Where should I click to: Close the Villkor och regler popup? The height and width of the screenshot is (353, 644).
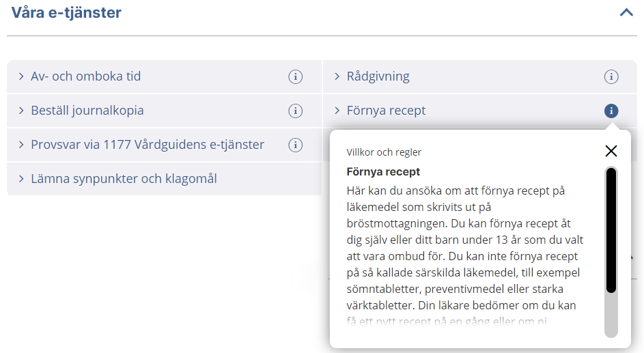pyautogui.click(x=611, y=151)
